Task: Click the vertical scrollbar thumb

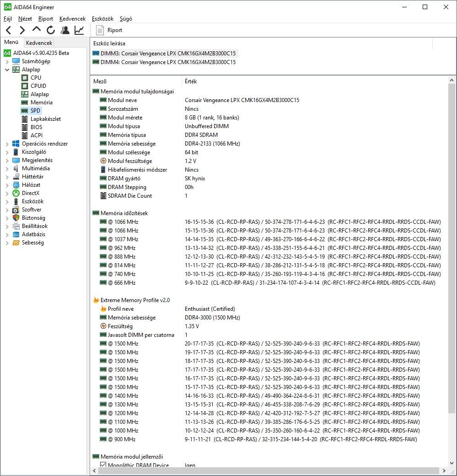Action: click(x=452, y=249)
